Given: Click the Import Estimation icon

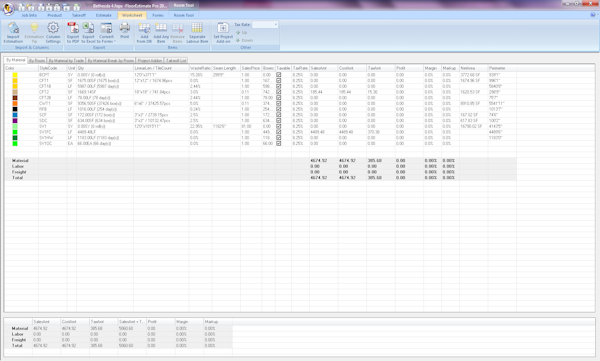Looking at the screenshot, I should pyautogui.click(x=13, y=28).
